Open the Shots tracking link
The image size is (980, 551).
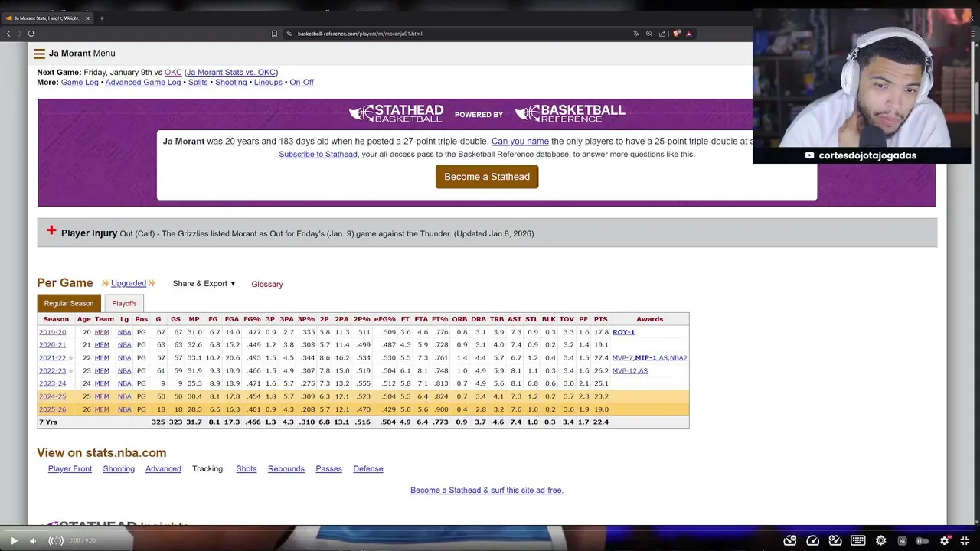(x=247, y=469)
